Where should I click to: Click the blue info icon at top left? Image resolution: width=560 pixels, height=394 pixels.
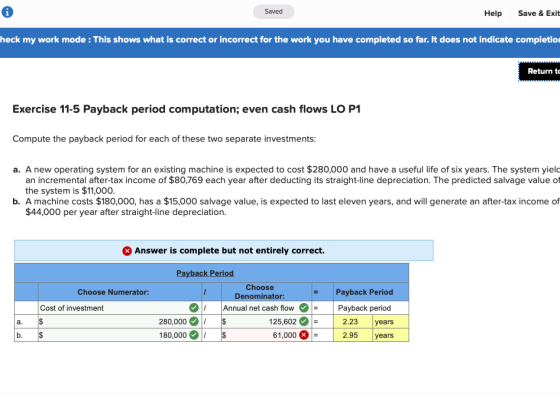pyautogui.click(x=7, y=12)
